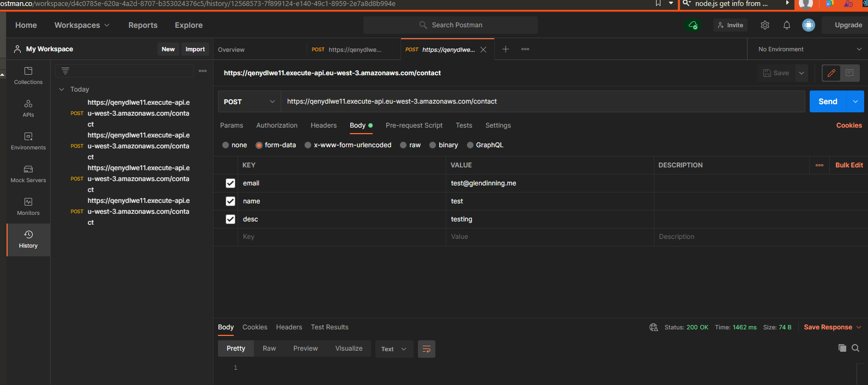Click the Invite button
This screenshot has width=868, height=385.
pyautogui.click(x=730, y=25)
